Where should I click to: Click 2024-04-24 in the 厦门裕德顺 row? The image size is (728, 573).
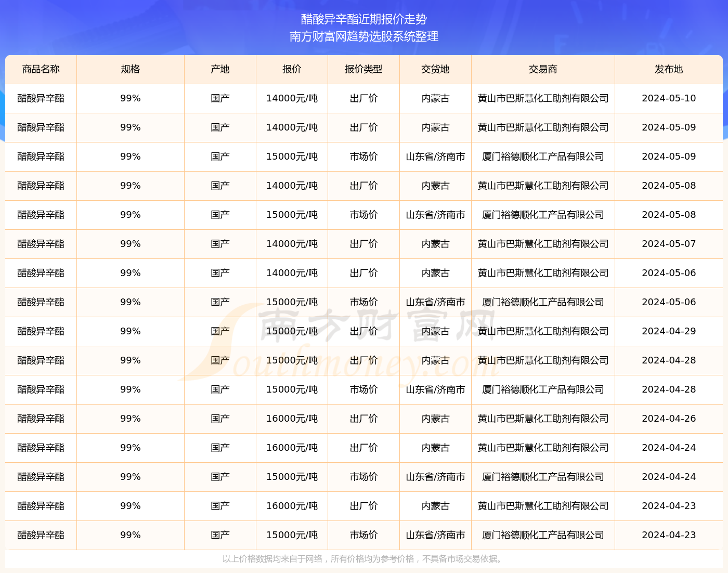tap(669, 477)
